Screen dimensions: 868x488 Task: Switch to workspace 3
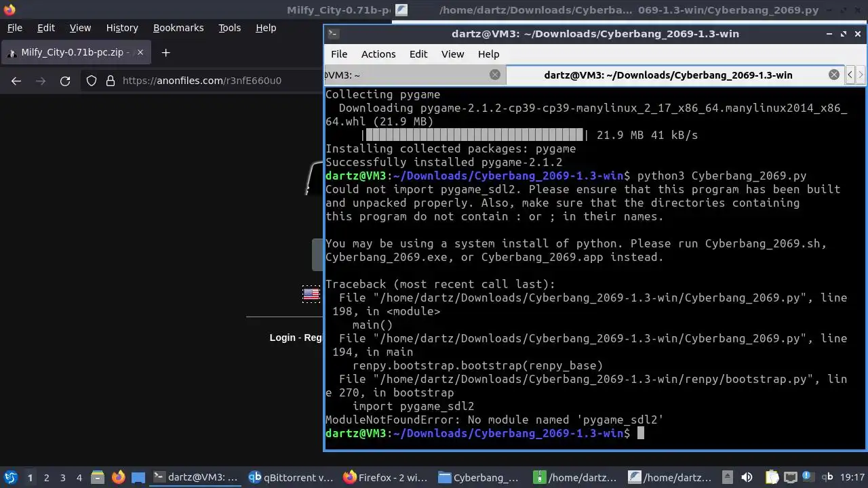pyautogui.click(x=63, y=477)
